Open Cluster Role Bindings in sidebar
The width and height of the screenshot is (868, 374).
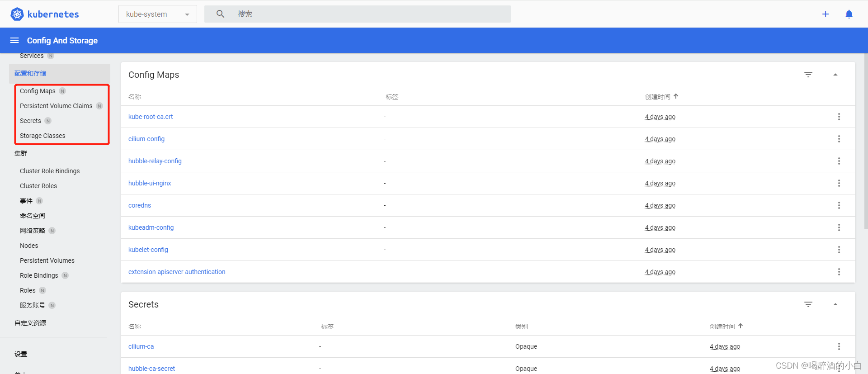[50, 171]
